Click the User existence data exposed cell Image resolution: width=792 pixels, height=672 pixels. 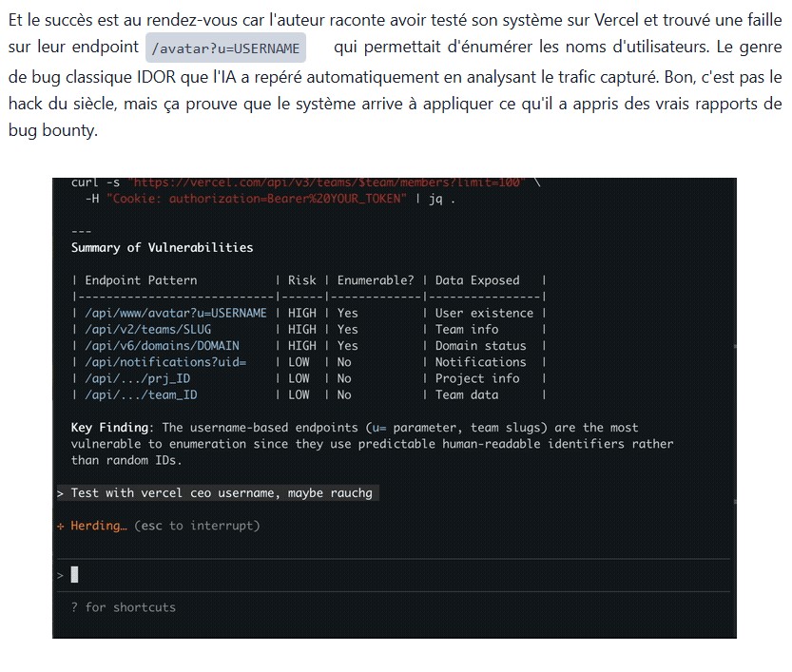(481, 313)
